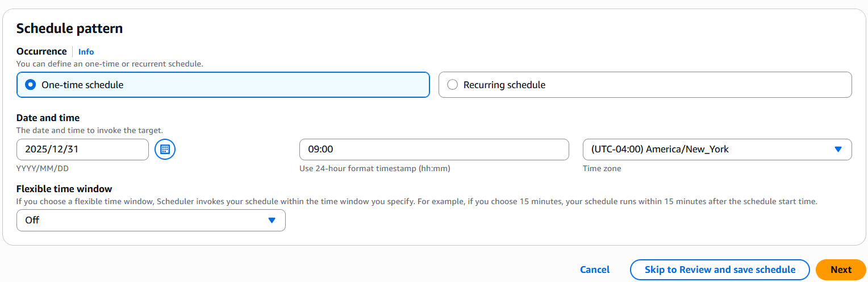
Task: Focus the time field showing 09:00
Action: [x=433, y=150]
